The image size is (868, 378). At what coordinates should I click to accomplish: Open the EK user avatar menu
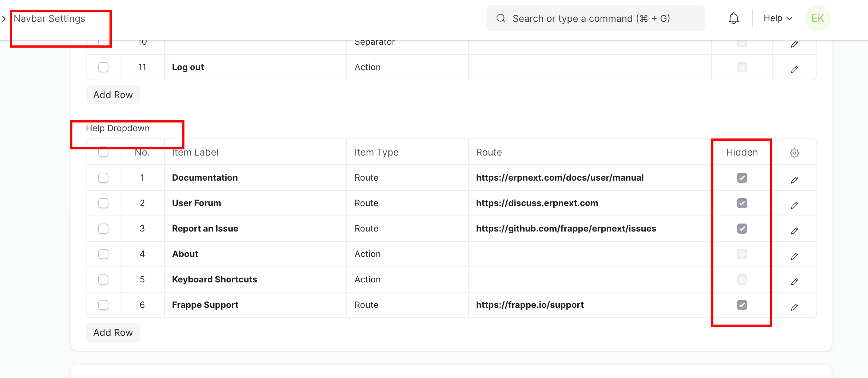click(817, 18)
